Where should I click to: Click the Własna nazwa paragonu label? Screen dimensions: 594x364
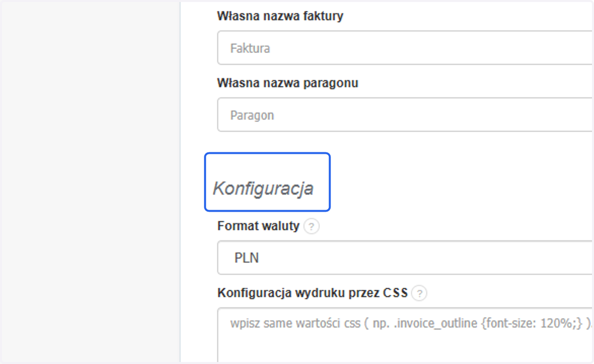[x=288, y=83]
